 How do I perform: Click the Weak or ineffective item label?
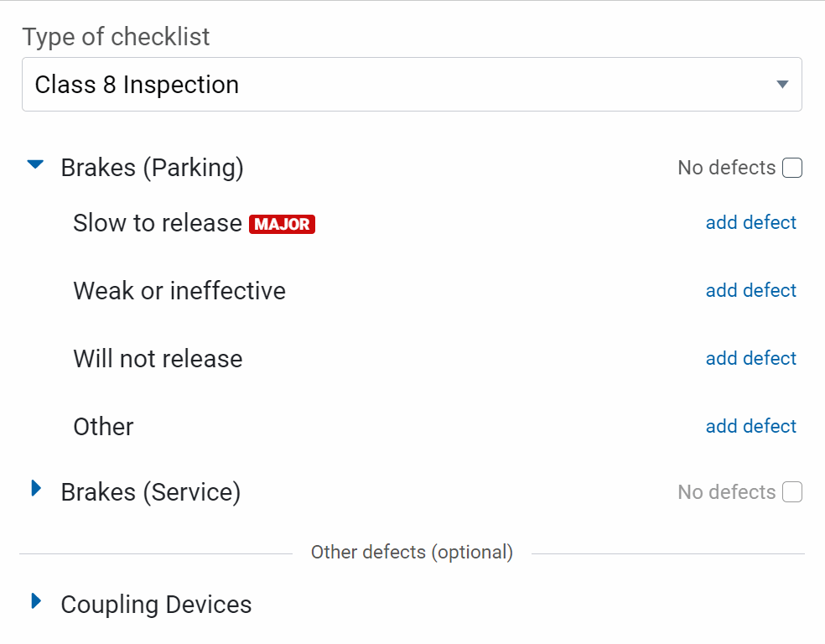[x=179, y=291]
